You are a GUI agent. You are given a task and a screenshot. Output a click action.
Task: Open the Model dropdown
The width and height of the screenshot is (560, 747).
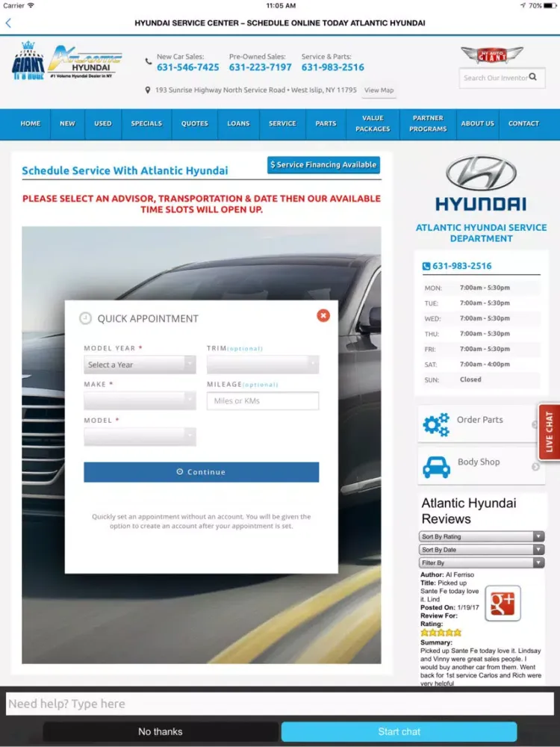point(140,436)
